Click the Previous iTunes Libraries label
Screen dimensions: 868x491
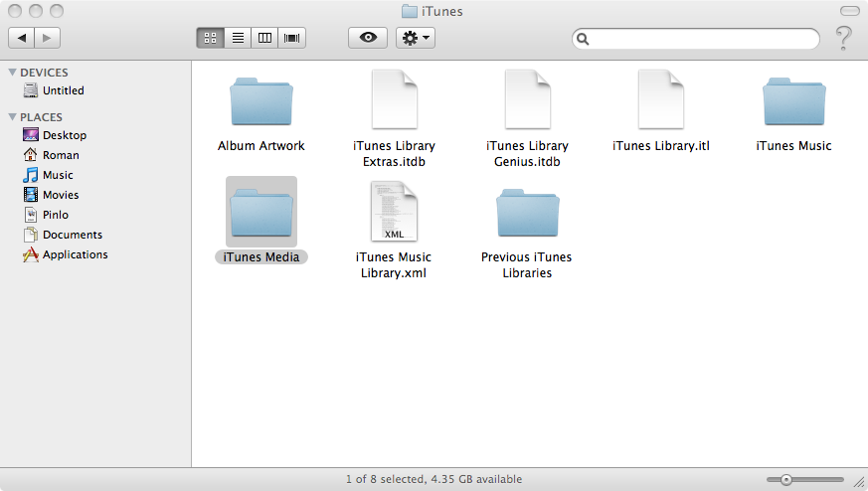(526, 264)
